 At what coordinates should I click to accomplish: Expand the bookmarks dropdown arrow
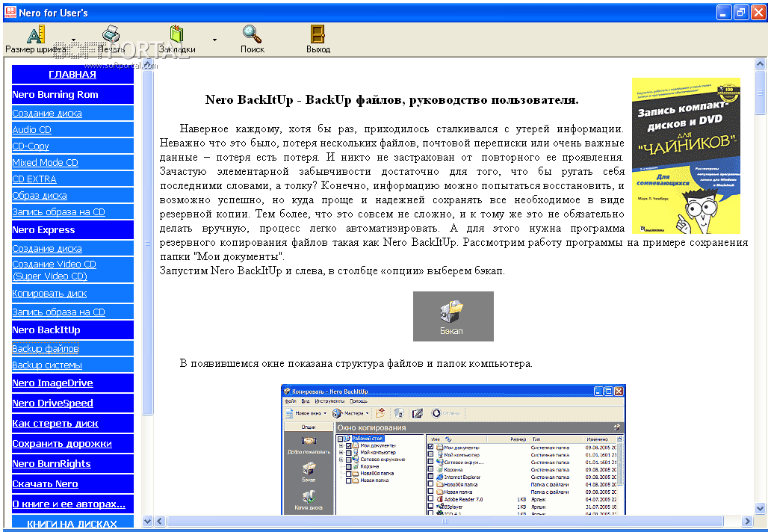coord(215,40)
